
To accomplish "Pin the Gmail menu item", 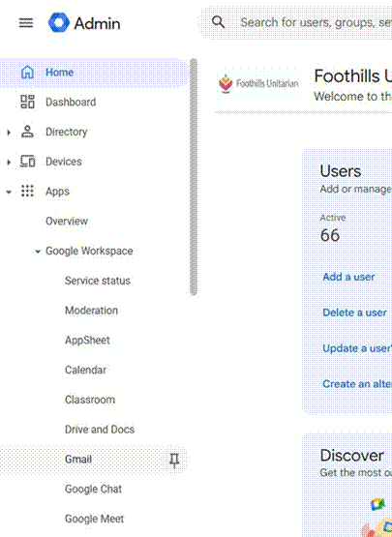I will (174, 460).
